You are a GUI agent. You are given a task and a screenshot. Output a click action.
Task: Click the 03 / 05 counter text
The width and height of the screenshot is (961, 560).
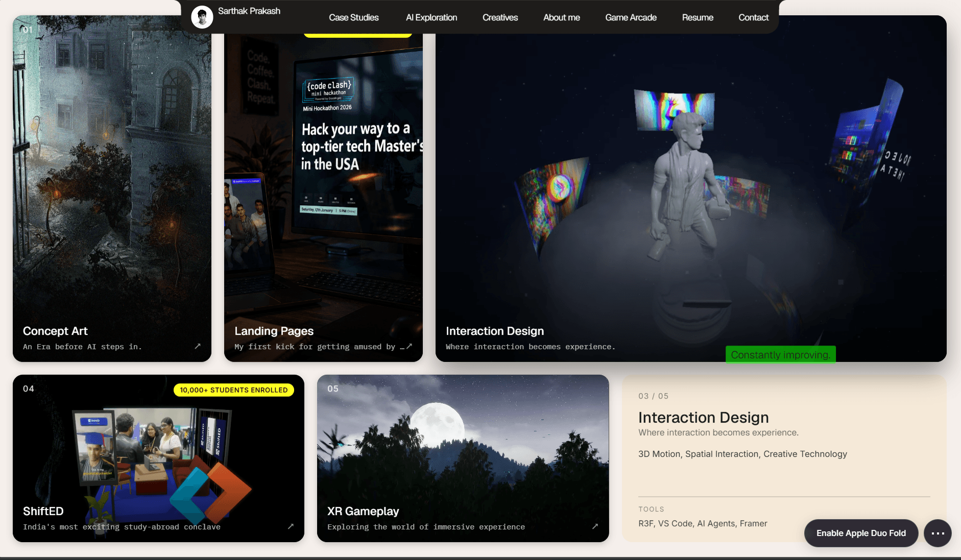pyautogui.click(x=653, y=396)
